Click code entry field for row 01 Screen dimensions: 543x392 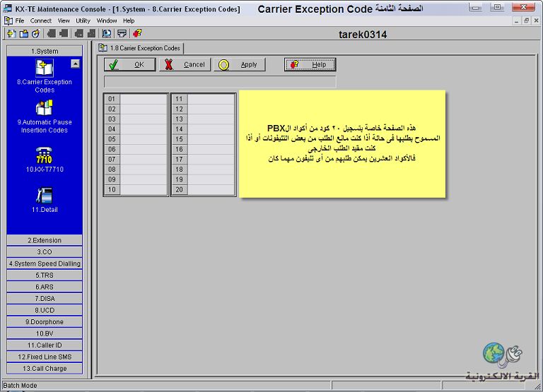(x=144, y=99)
